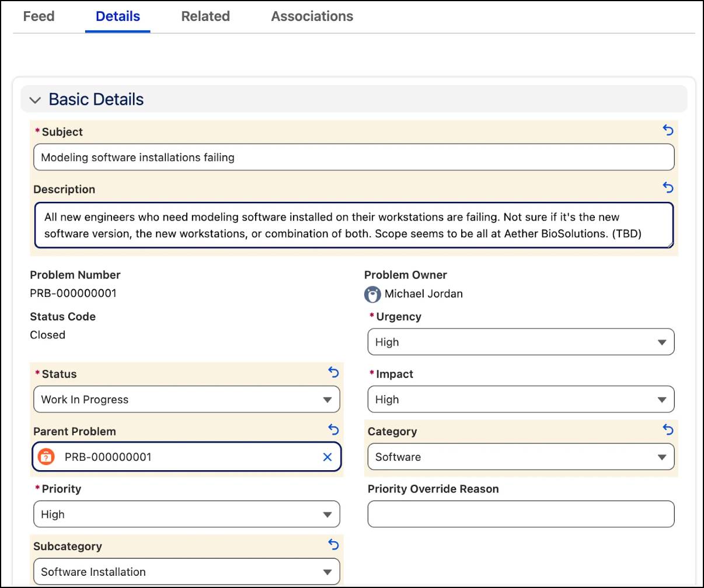Screen dimensions: 704x588
Task: Click Michael Jordan's avatar icon
Action: coord(372,294)
